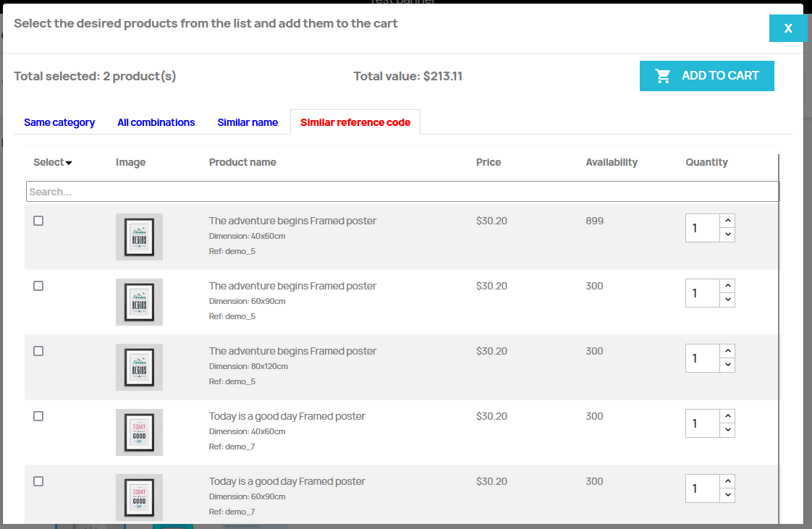Screen dimensions: 812x529
Task: Open the Select column dropdown
Action: 53,163
